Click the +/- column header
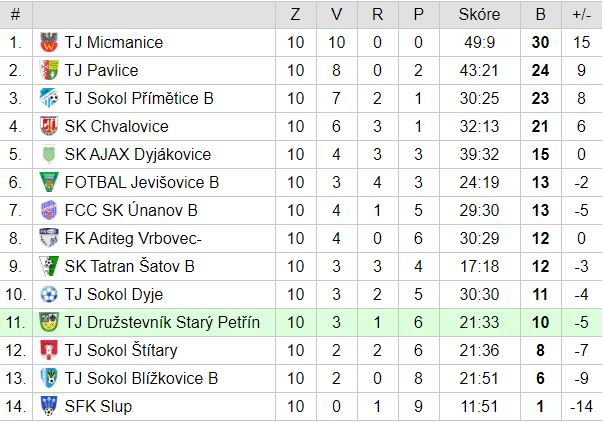Viewport: 603px width, 424px height. click(x=581, y=15)
